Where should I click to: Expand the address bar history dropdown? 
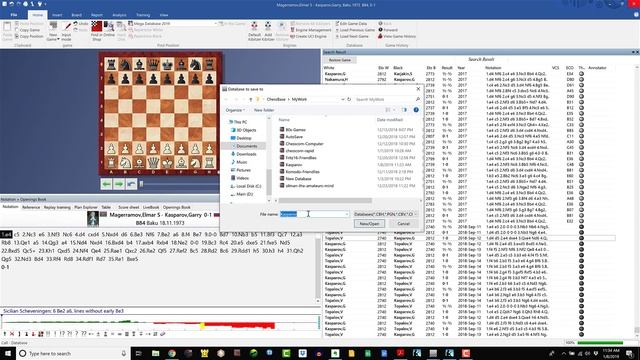[342, 99]
